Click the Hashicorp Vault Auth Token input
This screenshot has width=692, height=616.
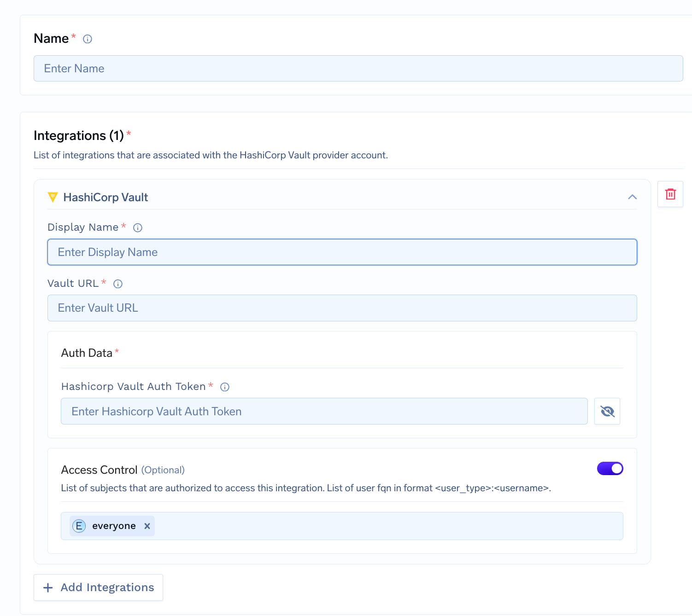(324, 411)
